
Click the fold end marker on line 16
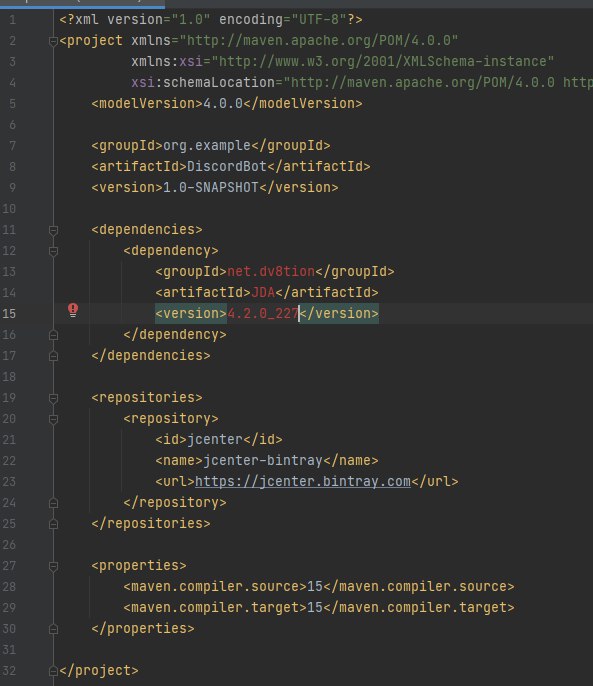(53, 335)
